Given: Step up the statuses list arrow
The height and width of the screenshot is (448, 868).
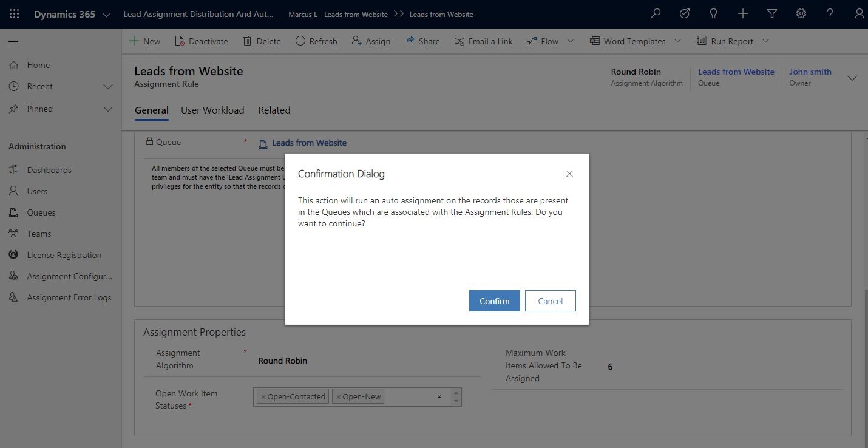Looking at the screenshot, I should tap(456, 393).
